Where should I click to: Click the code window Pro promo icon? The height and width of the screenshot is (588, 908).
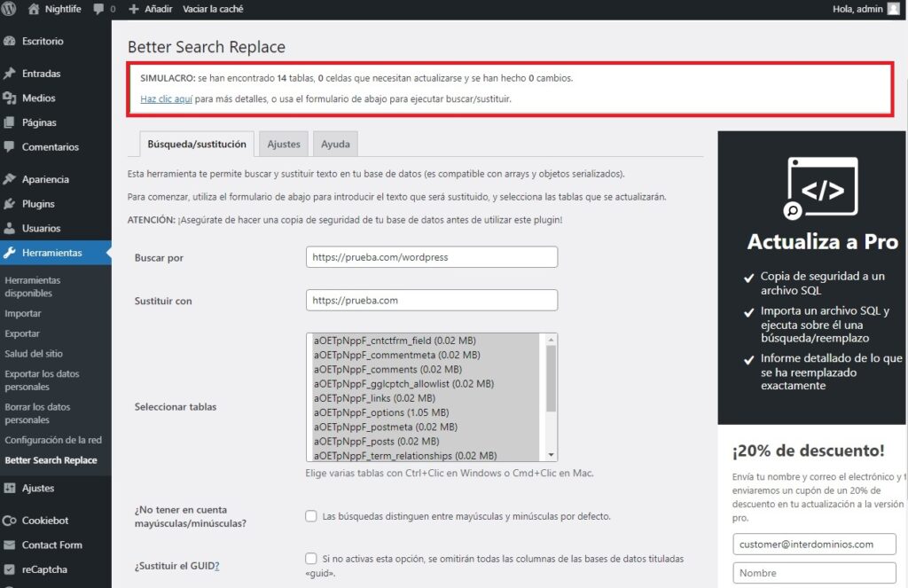820,188
